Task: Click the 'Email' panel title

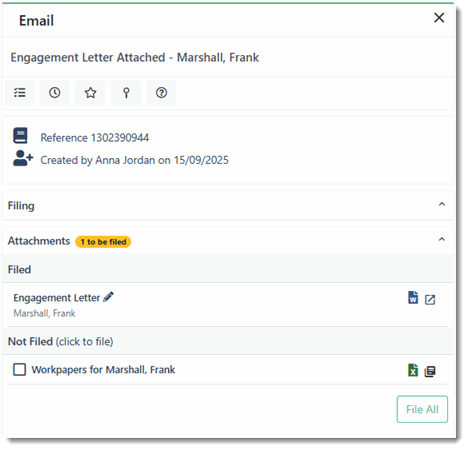Action: [36, 21]
